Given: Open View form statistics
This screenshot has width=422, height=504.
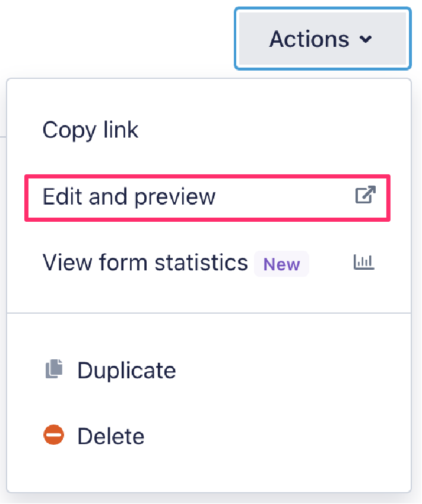Looking at the screenshot, I should point(145,262).
